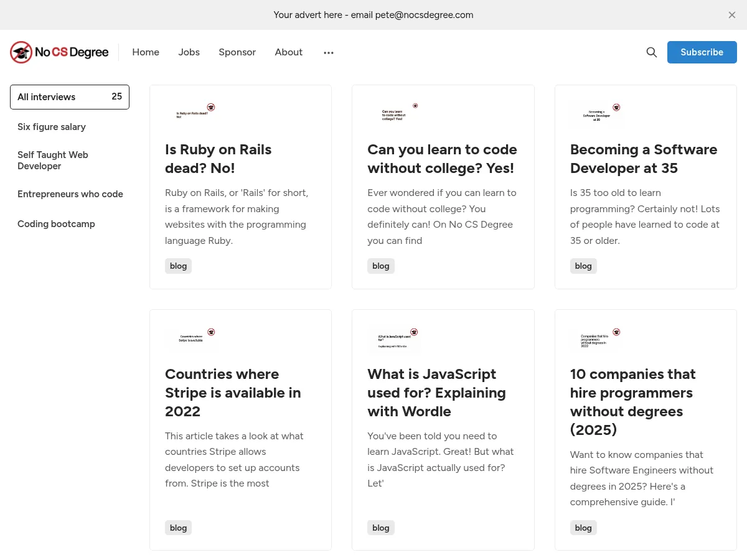Select the Coding bootcamp category
This screenshot has height=560, width=747.
56,224
